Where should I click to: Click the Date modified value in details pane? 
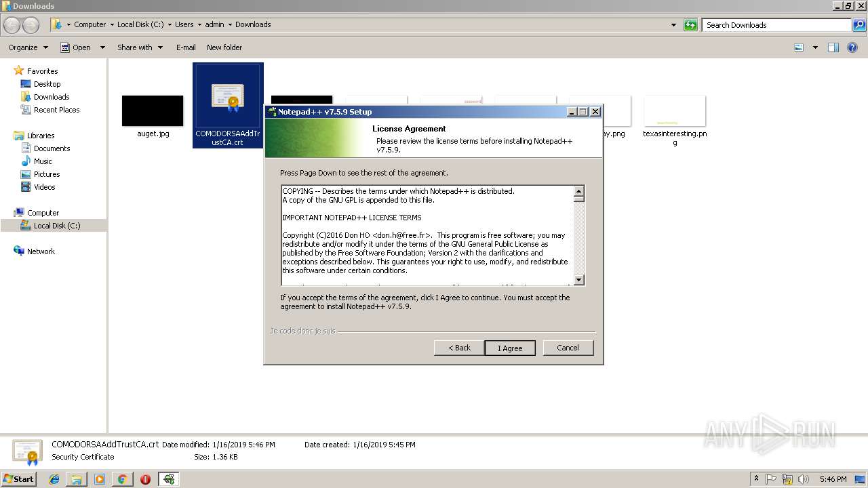(243, 445)
